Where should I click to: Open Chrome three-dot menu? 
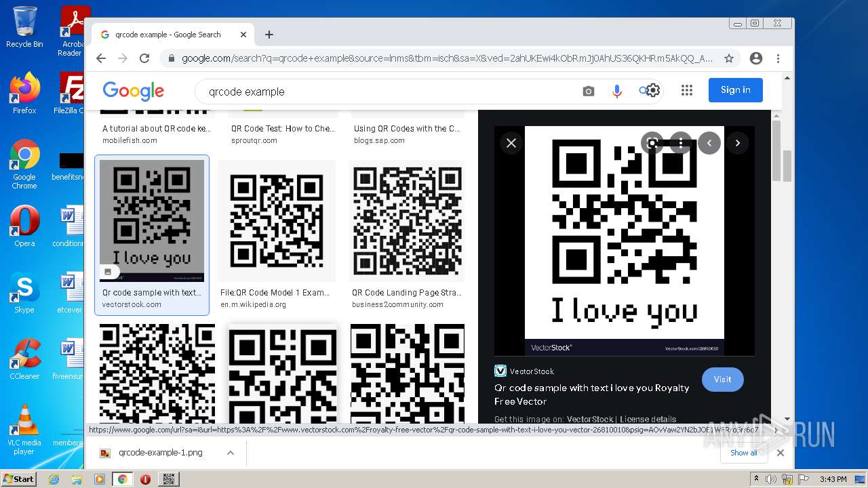click(778, 58)
